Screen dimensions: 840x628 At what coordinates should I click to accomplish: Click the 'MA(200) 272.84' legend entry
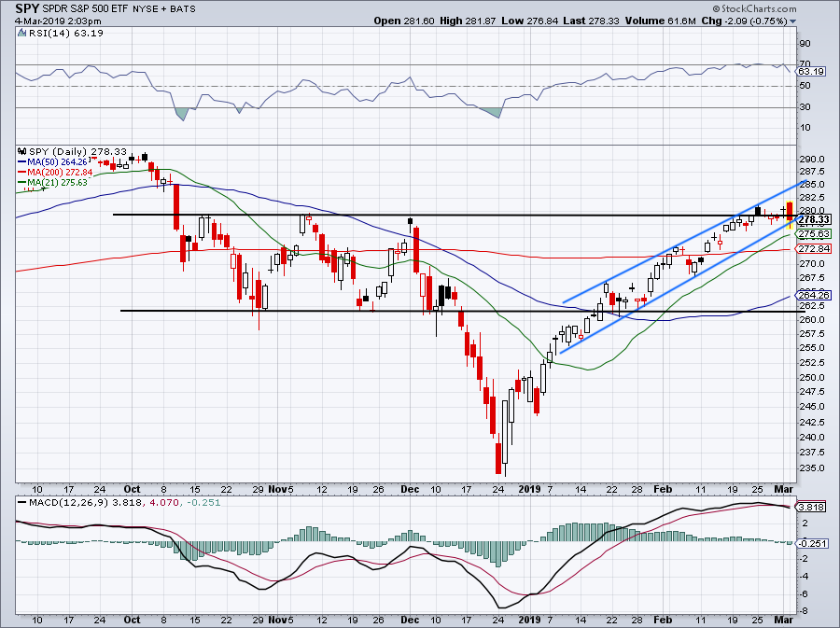60,173
